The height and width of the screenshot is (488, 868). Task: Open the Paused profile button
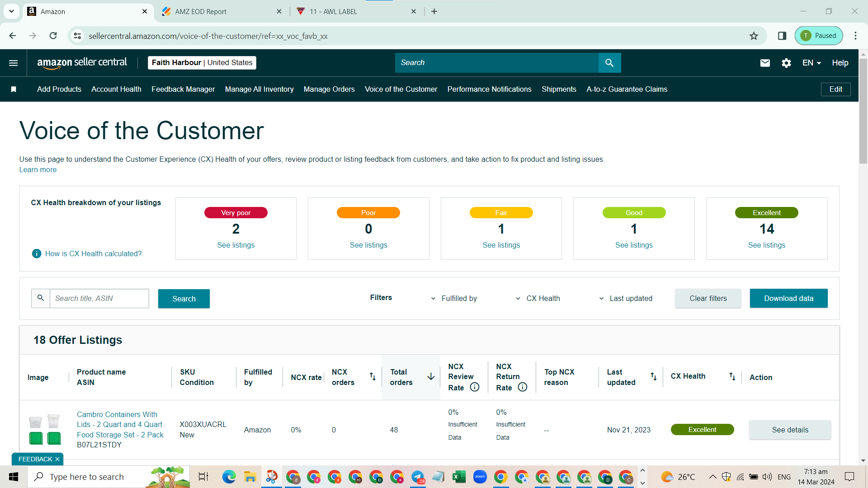pos(819,36)
